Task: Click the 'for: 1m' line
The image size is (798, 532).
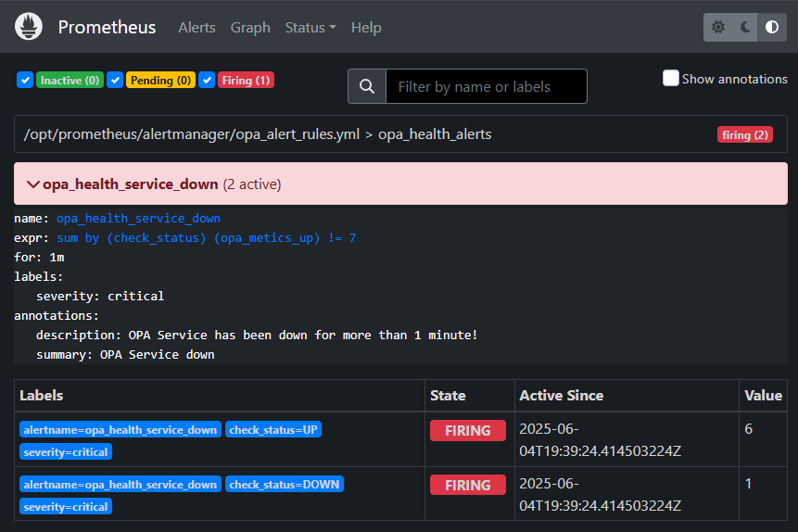Action: tap(39, 257)
